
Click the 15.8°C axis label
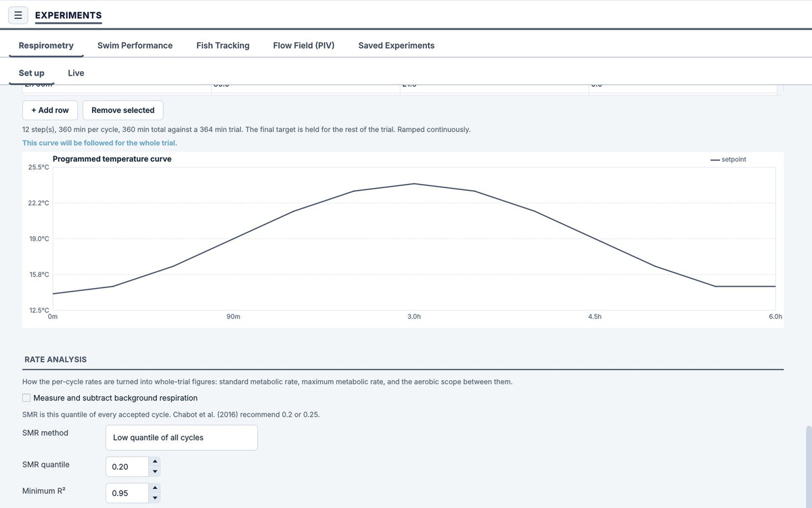(x=39, y=275)
